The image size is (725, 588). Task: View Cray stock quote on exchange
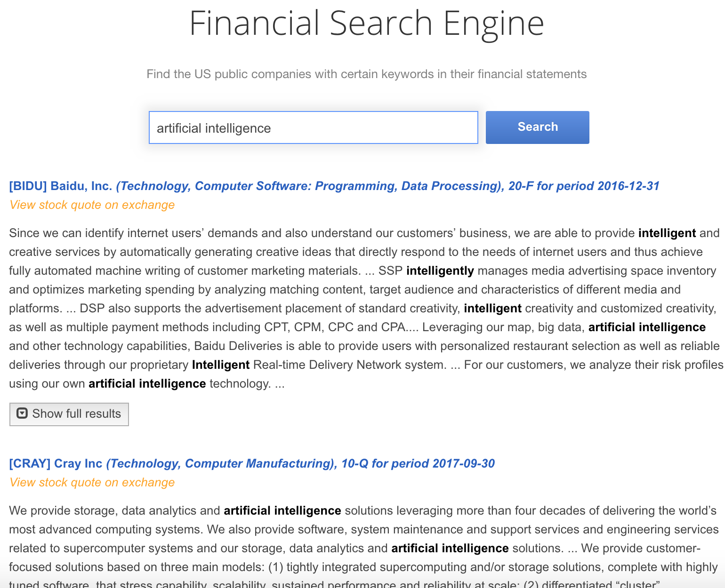92,482
